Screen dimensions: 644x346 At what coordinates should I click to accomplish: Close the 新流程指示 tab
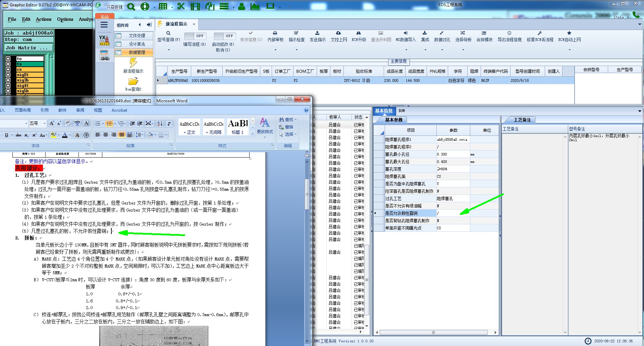tap(194, 24)
